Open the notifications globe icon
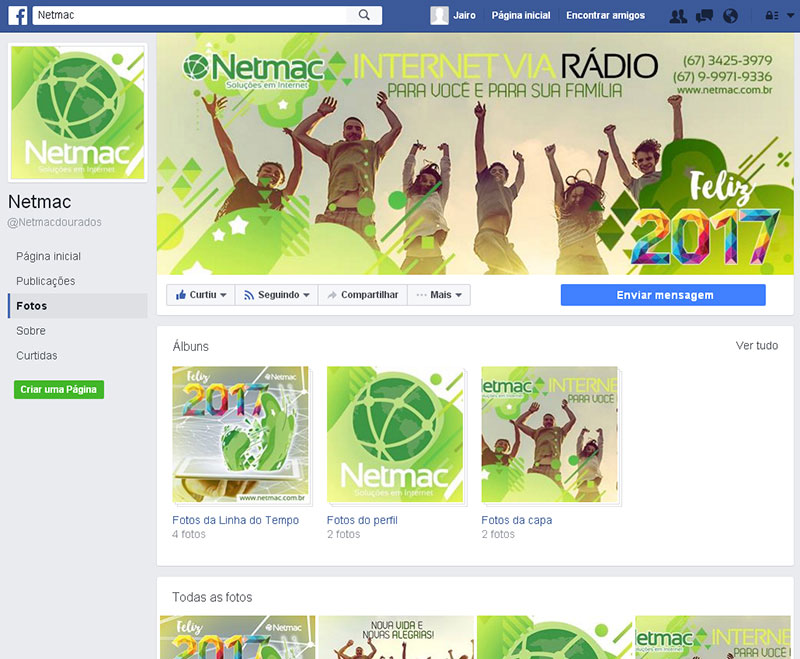 point(730,16)
